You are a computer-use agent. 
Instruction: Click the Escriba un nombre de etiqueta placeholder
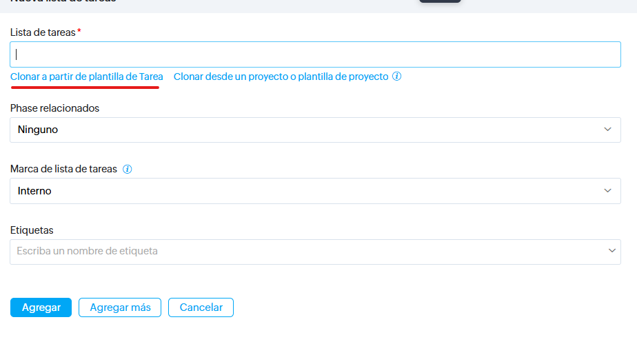(x=88, y=252)
